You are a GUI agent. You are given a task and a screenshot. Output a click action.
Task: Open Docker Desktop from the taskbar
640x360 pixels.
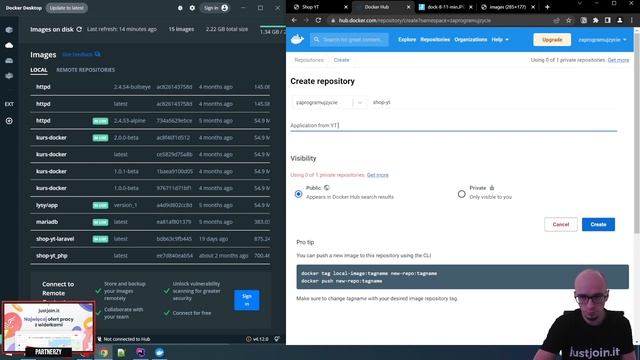pos(160,353)
